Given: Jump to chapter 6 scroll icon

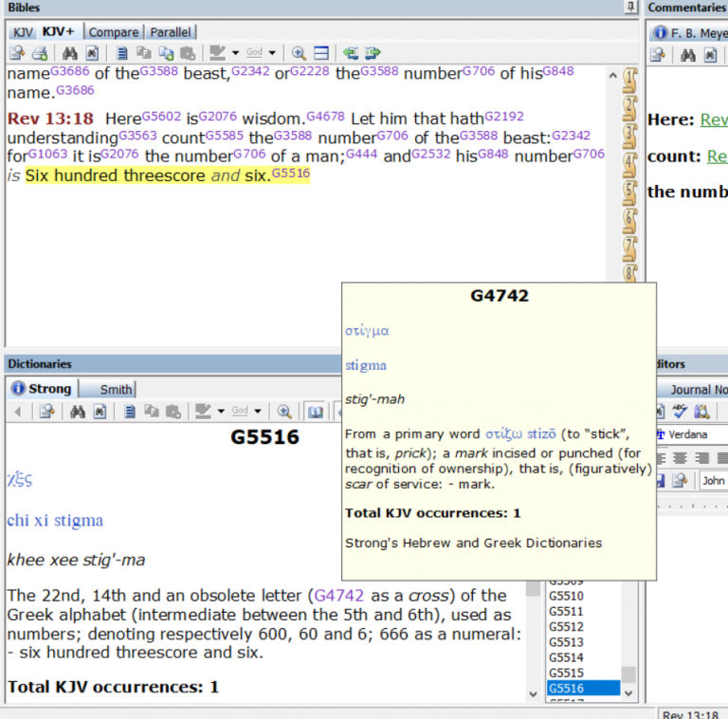Looking at the screenshot, I should pos(629,221).
